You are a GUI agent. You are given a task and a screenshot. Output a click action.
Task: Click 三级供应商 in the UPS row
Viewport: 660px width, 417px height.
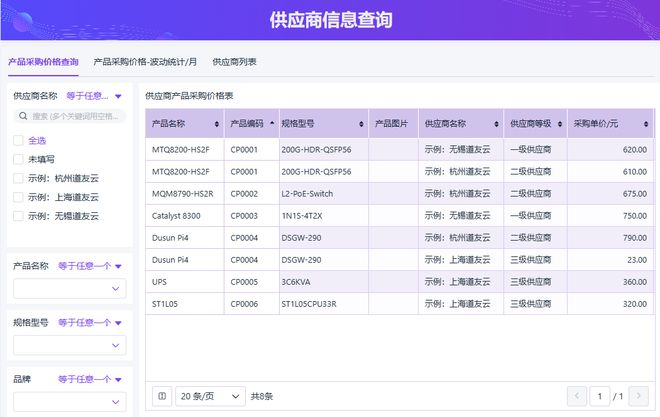click(531, 282)
